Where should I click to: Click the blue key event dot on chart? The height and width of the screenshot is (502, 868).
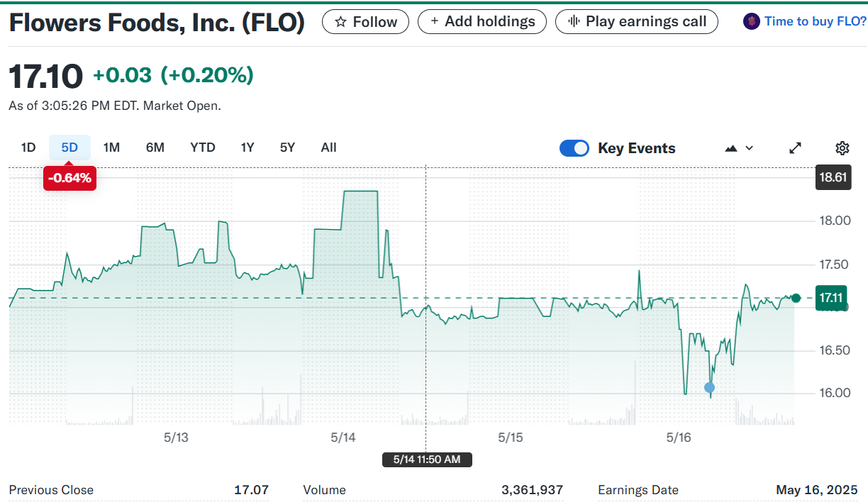click(709, 387)
